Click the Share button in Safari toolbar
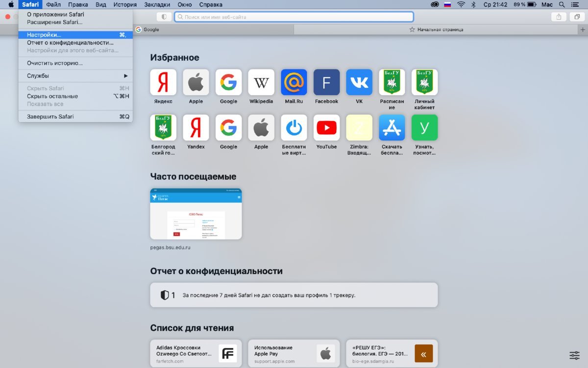588x368 pixels. (x=558, y=17)
